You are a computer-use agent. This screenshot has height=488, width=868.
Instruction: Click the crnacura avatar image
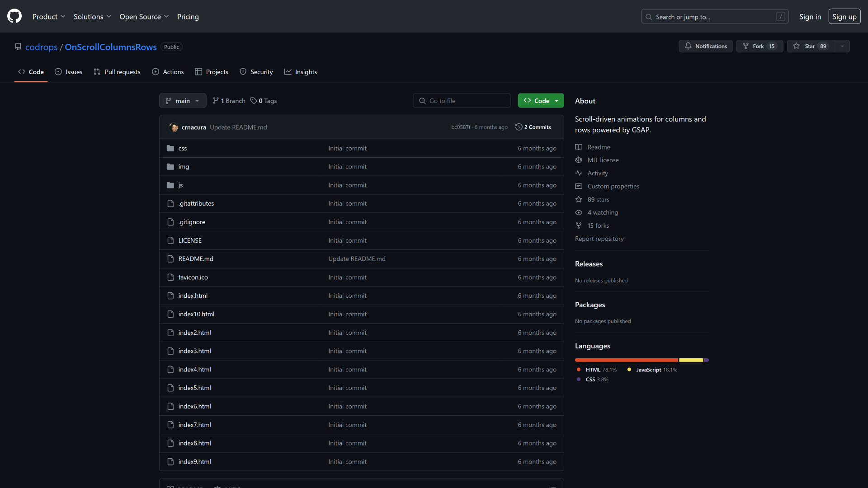click(x=174, y=127)
